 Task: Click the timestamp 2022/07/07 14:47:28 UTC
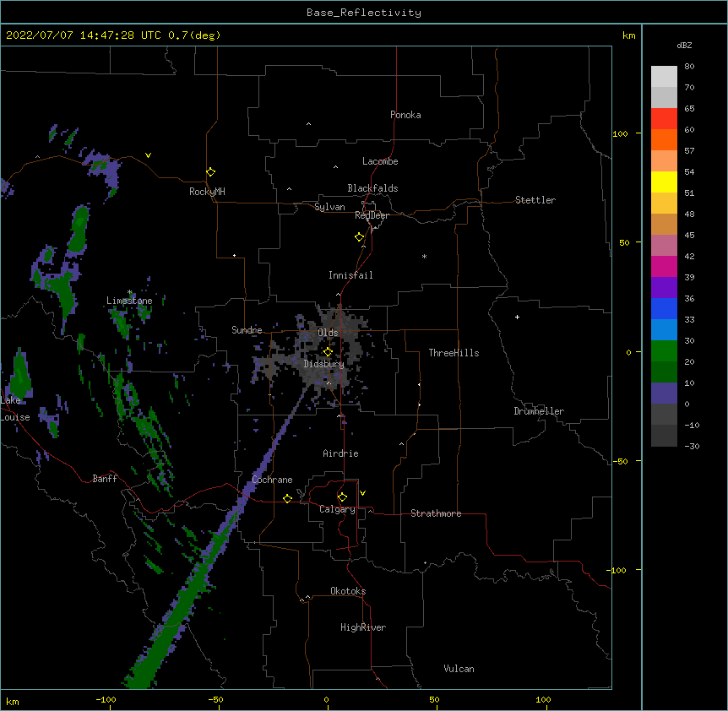click(83, 35)
